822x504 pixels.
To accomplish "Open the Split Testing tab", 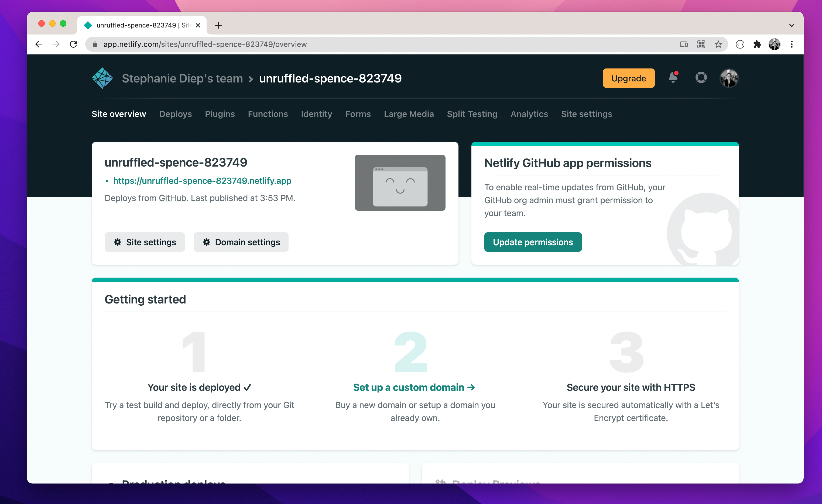I will (x=472, y=114).
